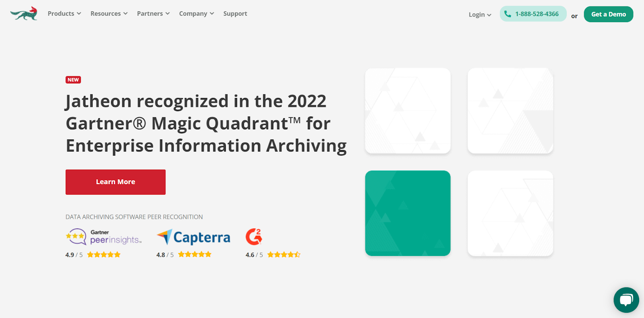
Task: Click the 4.6 / 5 star rating
Action: click(x=273, y=255)
